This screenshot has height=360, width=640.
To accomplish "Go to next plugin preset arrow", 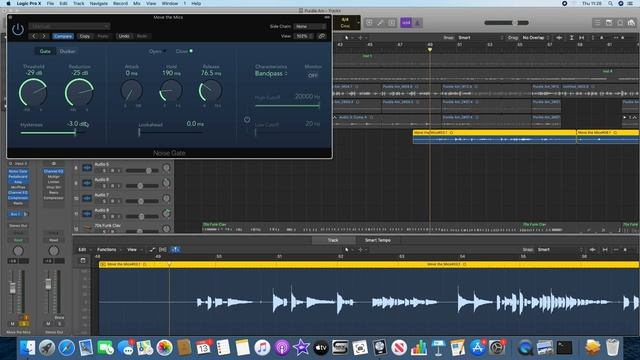I will [44, 36].
